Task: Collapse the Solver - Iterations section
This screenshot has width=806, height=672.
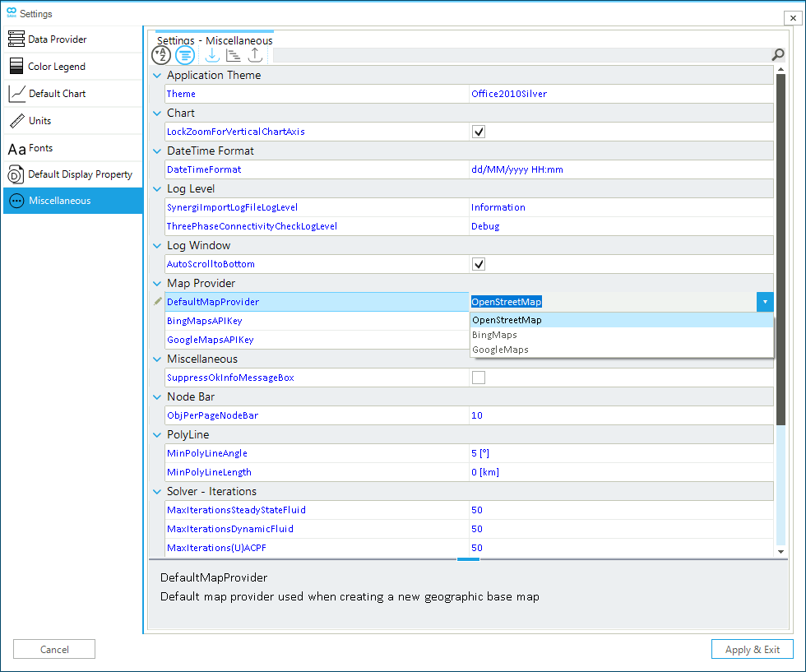Action: click(x=158, y=492)
